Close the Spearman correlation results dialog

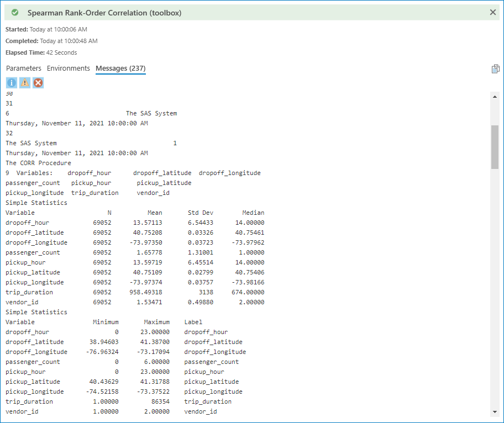pyautogui.click(x=492, y=12)
